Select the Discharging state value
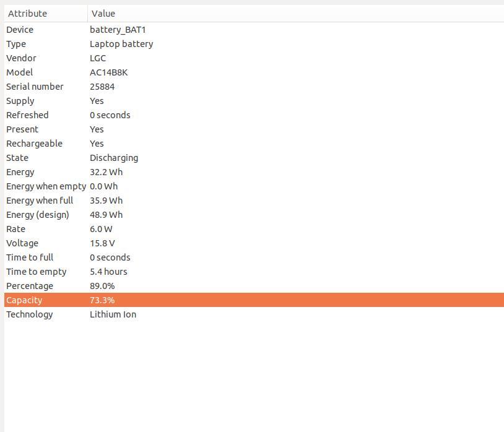Viewport: 504px width, 432px height. click(x=114, y=158)
